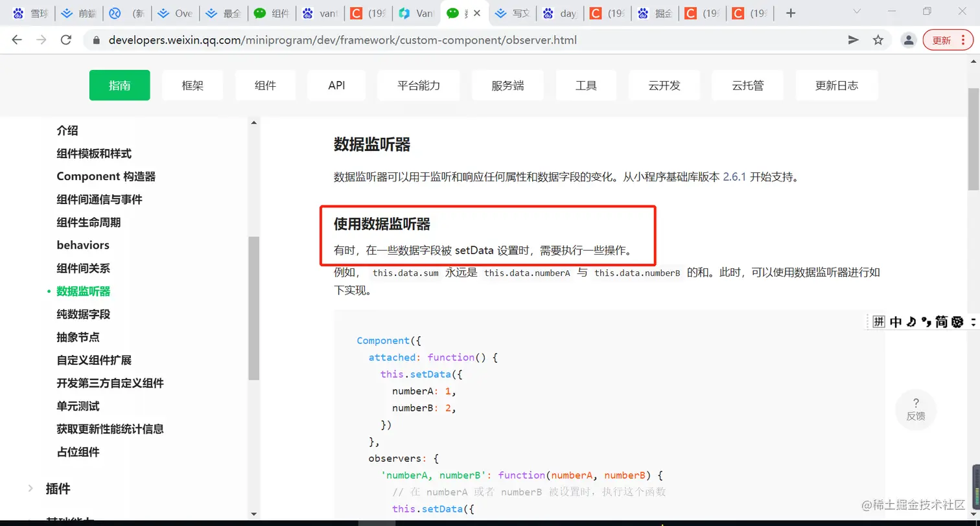Reload the current page
The width and height of the screenshot is (980, 526).
65,40
